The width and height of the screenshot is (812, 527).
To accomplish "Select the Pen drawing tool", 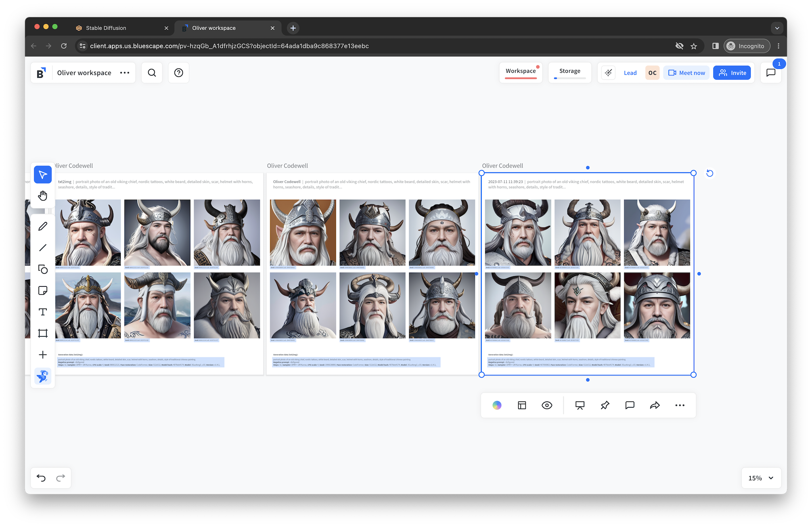I will [43, 226].
